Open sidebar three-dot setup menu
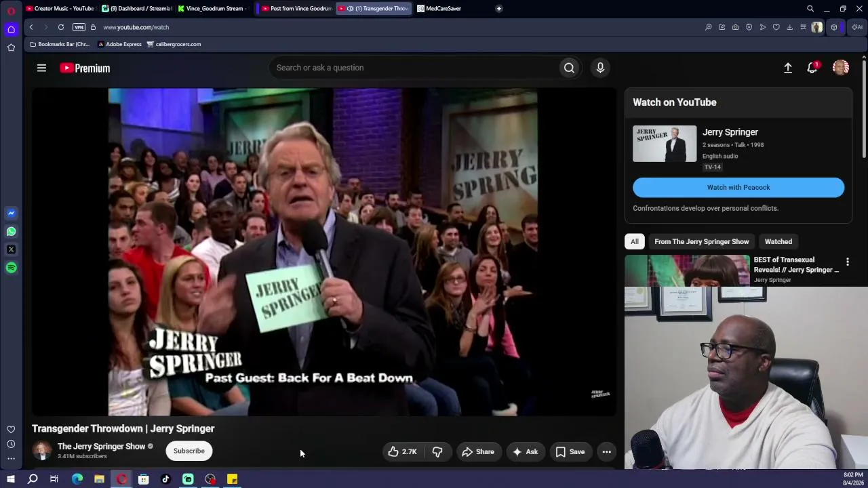The height and width of the screenshot is (488, 868). (11, 459)
